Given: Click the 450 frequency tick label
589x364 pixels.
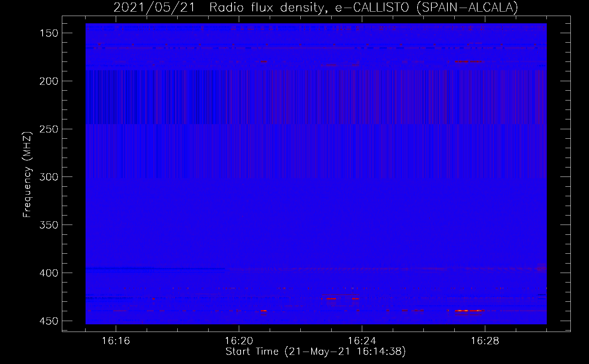Looking at the screenshot, I should 49,321.
